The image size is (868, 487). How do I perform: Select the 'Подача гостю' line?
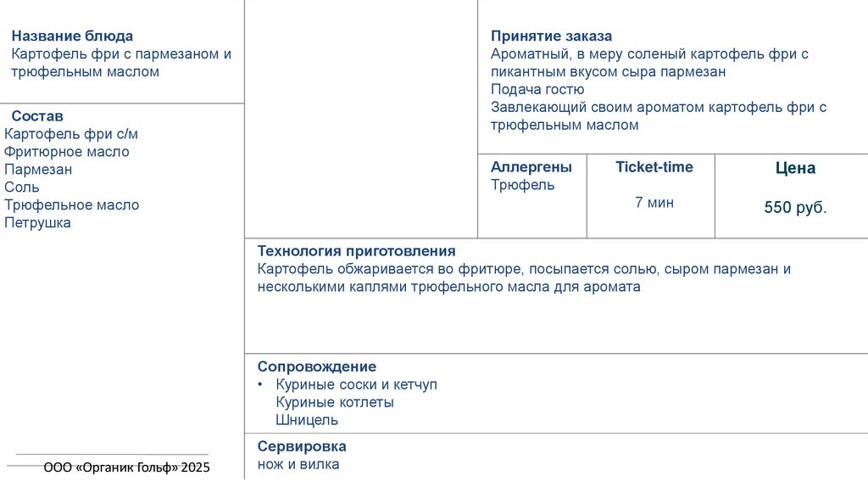pos(537,89)
